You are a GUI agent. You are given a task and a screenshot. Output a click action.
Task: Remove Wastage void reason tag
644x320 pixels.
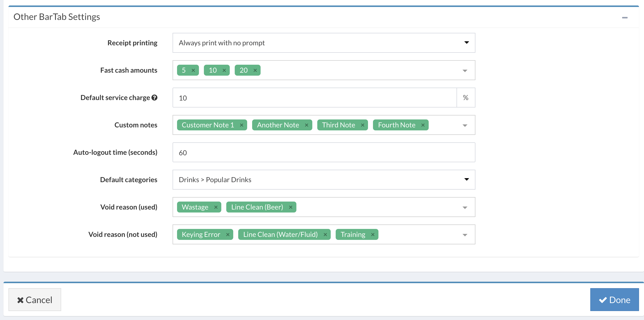point(216,207)
